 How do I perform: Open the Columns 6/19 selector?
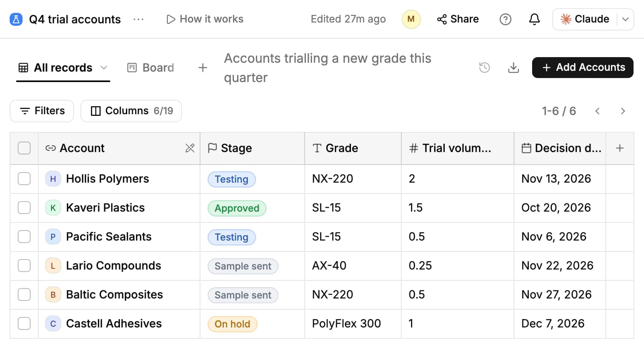pyautogui.click(x=131, y=111)
